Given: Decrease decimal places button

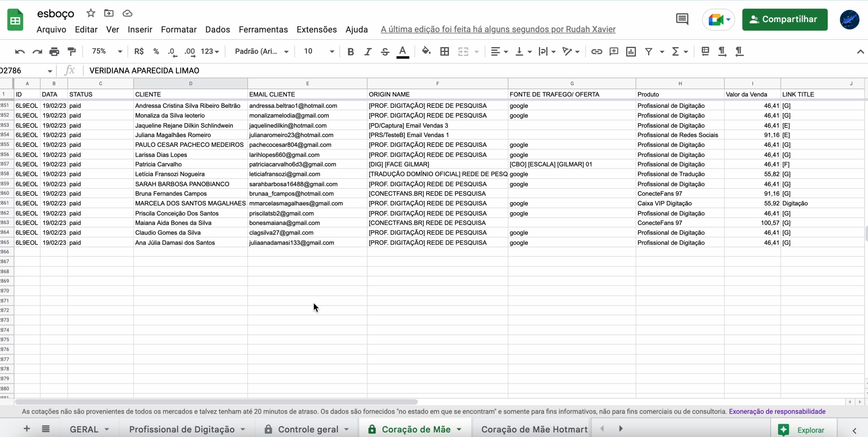Looking at the screenshot, I should 172,52.
